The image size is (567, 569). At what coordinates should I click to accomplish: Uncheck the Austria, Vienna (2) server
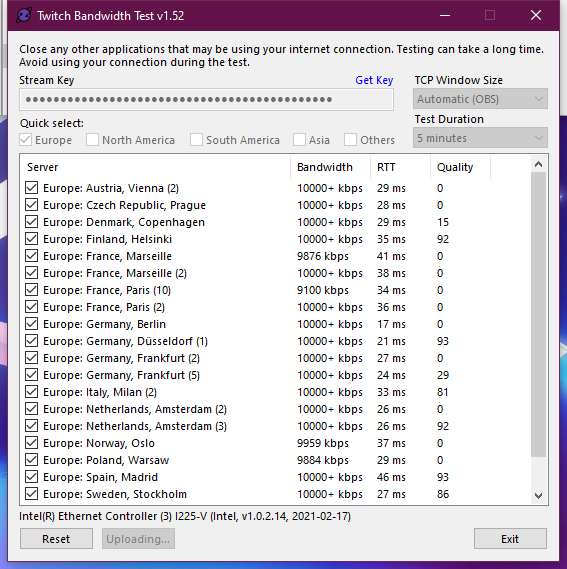click(x=32, y=188)
